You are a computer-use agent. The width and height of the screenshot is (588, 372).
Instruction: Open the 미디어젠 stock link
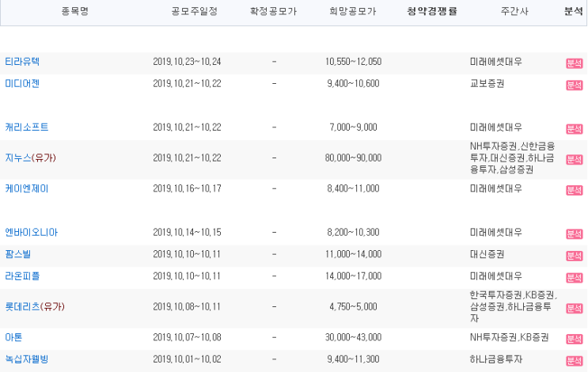point(22,83)
